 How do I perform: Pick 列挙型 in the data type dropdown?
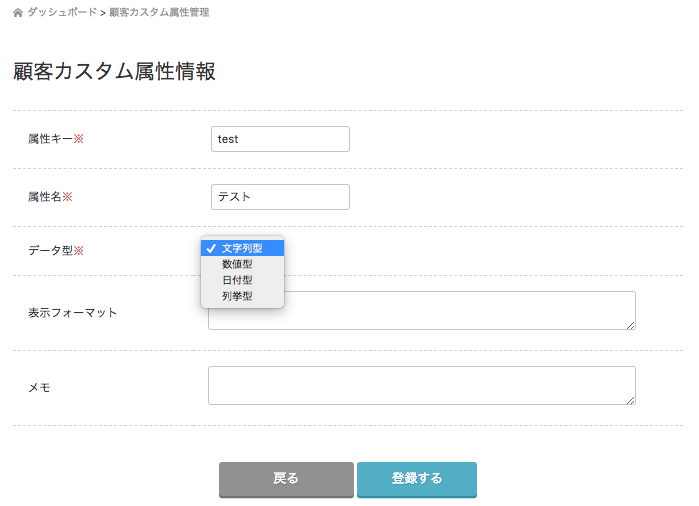(237, 296)
